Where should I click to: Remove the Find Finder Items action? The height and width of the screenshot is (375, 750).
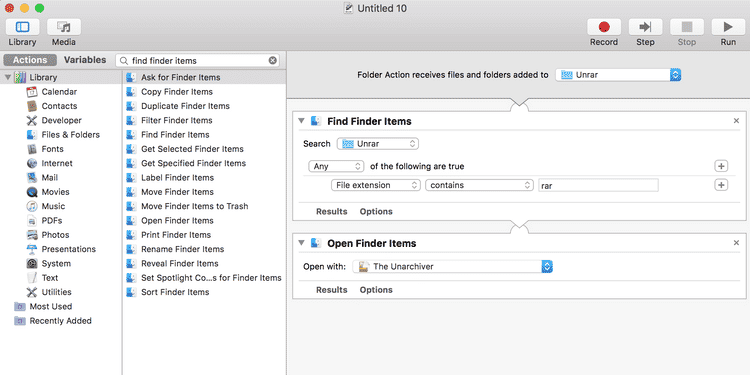pyautogui.click(x=736, y=121)
